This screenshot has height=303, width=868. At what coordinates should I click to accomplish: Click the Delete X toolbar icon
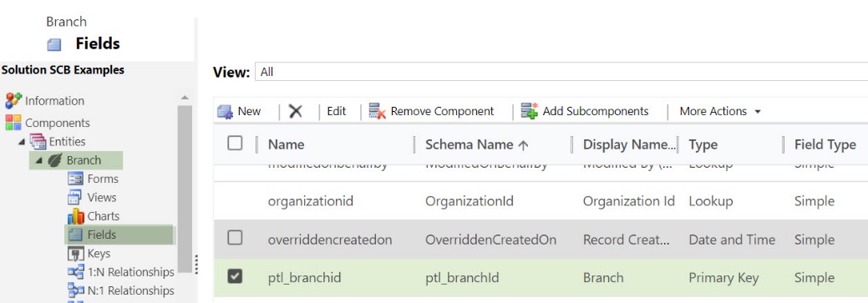point(296,111)
